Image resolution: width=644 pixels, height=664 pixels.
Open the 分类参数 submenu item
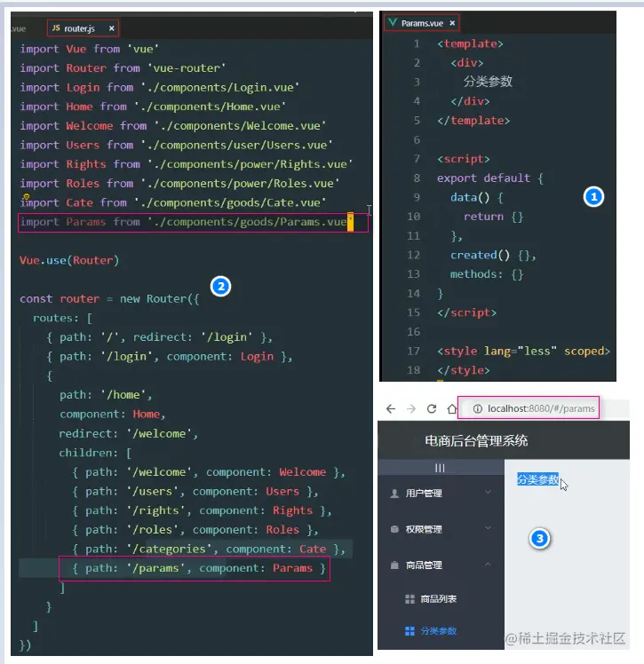click(441, 631)
